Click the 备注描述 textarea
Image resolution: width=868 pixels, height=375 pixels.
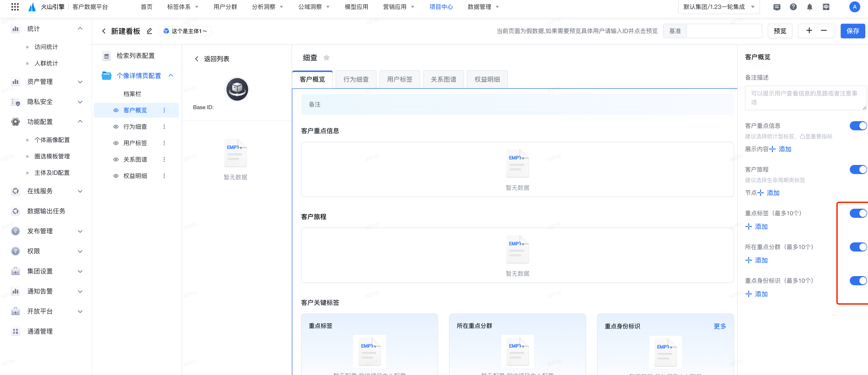point(806,98)
